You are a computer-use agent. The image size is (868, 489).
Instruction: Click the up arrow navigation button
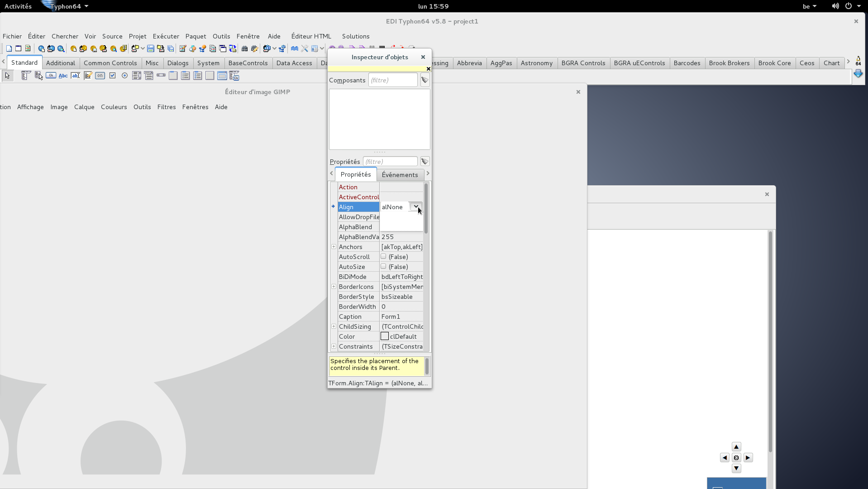(736, 446)
